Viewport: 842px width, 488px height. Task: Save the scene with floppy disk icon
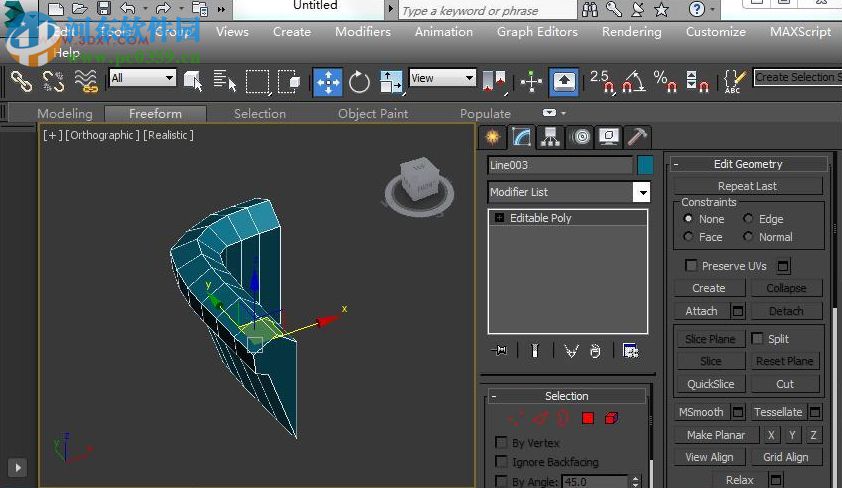(x=104, y=9)
